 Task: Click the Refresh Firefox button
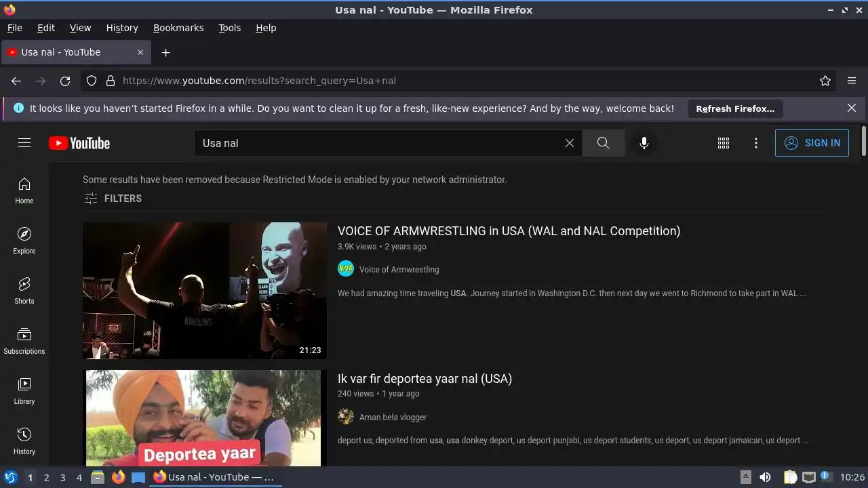(x=735, y=108)
